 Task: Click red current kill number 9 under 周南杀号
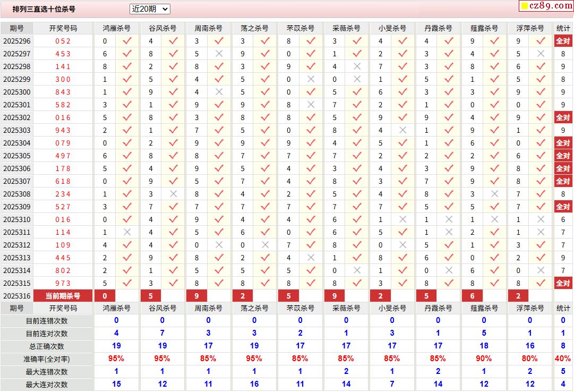[x=196, y=296]
